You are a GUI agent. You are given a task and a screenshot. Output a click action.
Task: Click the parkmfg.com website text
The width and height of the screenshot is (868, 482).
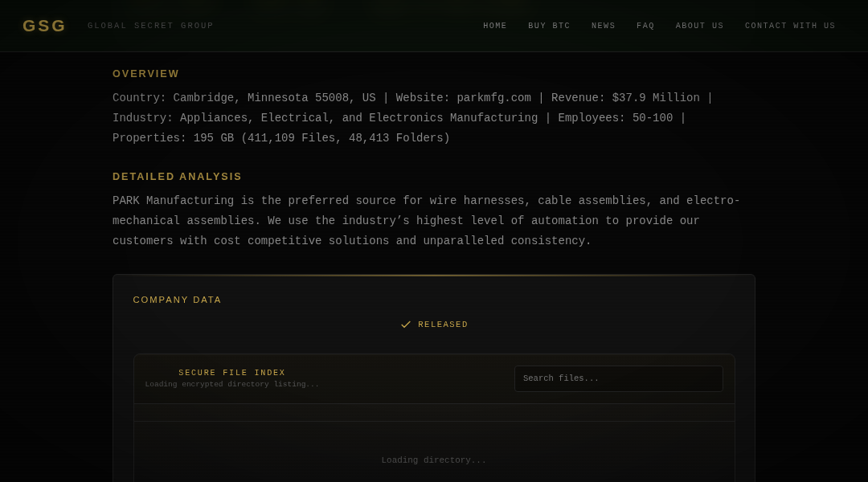493,98
